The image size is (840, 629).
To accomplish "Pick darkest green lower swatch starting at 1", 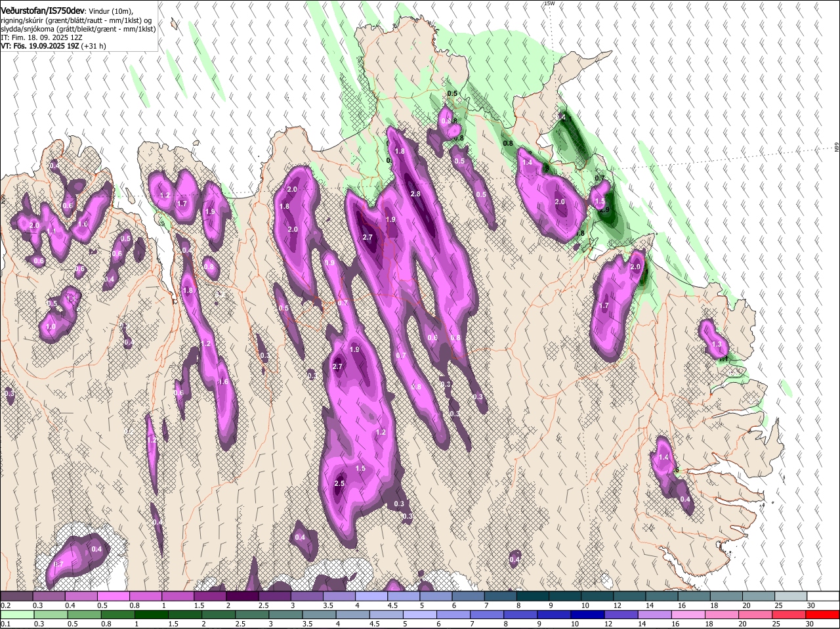I will [x=152, y=615].
